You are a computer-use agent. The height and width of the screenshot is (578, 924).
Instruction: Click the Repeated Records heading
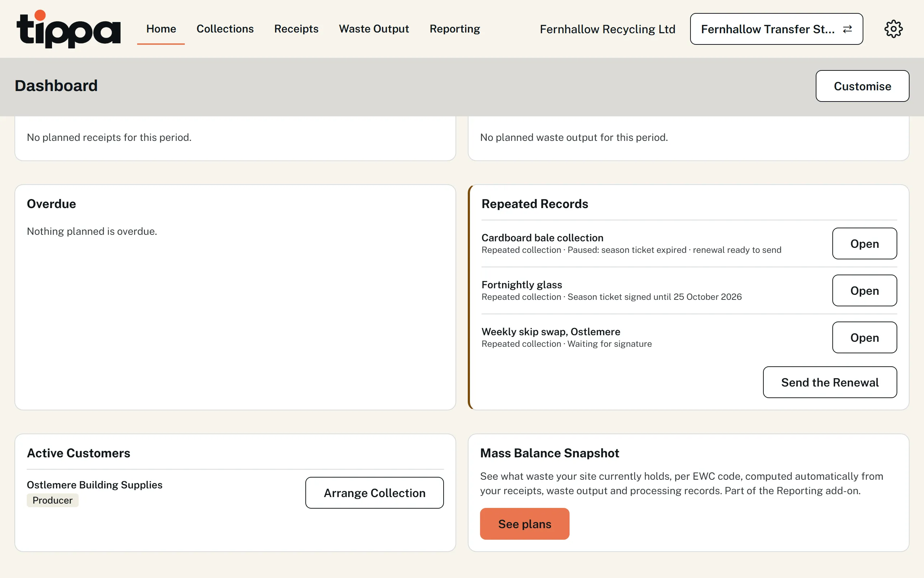point(535,204)
